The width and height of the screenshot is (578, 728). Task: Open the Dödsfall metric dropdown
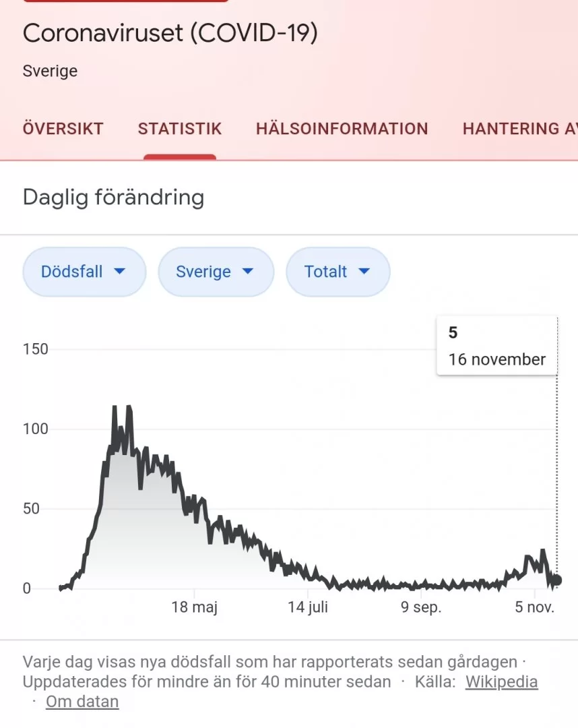pos(84,272)
